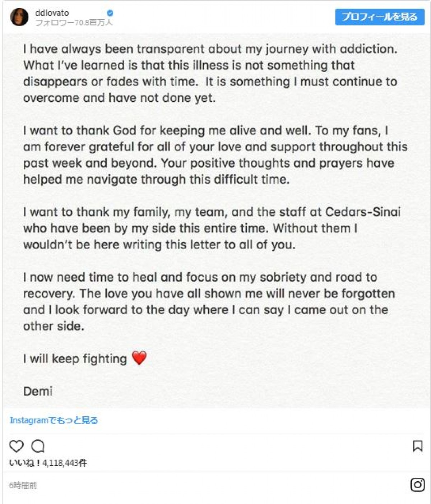Click the 'I now need time to heal' line
The width and height of the screenshot is (431, 504).
(x=200, y=277)
